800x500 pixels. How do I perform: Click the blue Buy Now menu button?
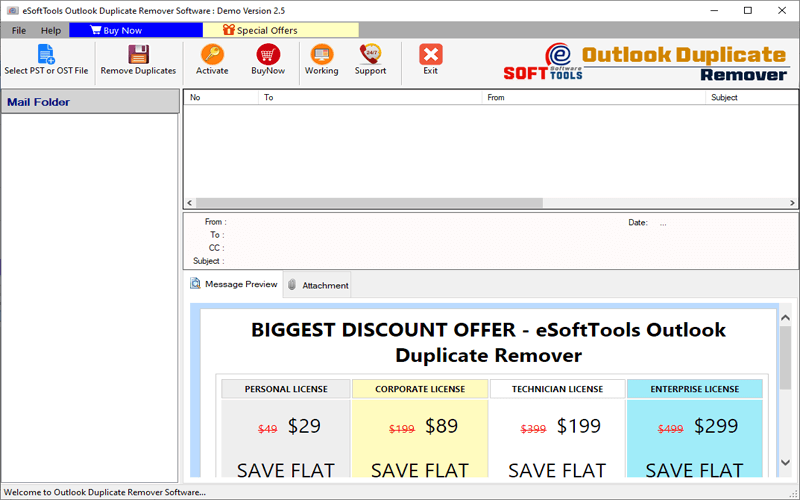tap(136, 31)
